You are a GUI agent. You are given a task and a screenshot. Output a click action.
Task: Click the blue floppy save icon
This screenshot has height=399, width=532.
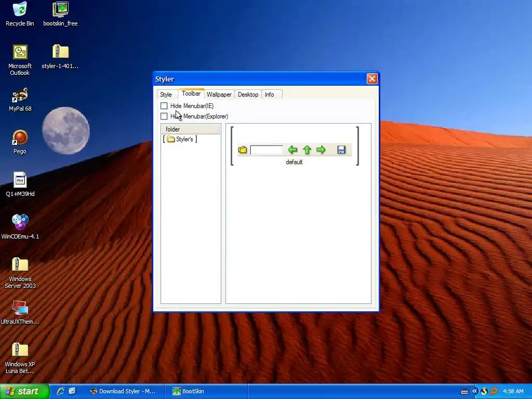pyautogui.click(x=341, y=150)
